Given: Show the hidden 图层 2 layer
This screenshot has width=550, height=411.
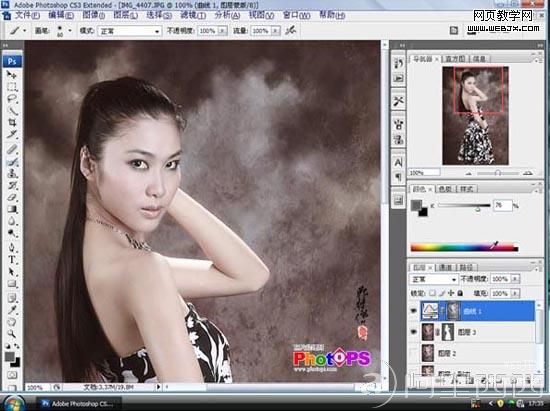Looking at the screenshot, I should pyautogui.click(x=414, y=353).
